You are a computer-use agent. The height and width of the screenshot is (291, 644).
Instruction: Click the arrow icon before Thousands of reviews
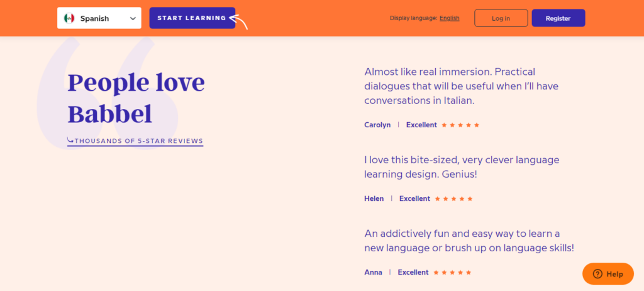tap(70, 140)
